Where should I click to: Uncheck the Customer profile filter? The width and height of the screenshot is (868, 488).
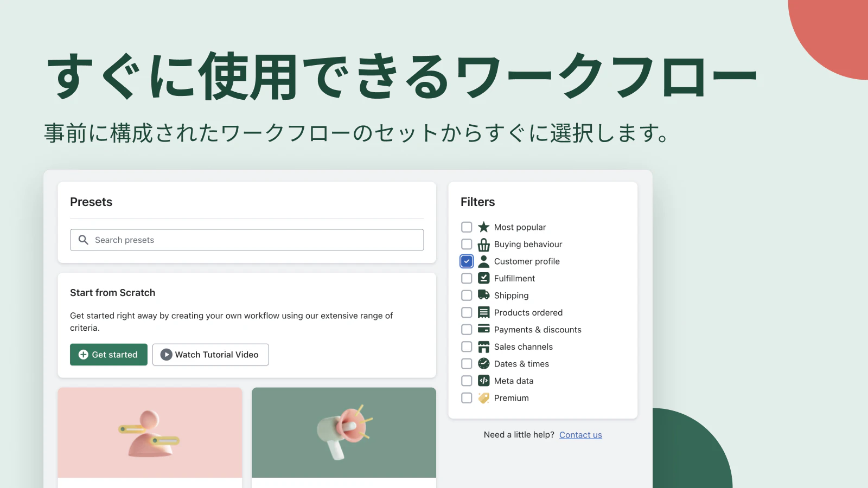pyautogui.click(x=466, y=261)
